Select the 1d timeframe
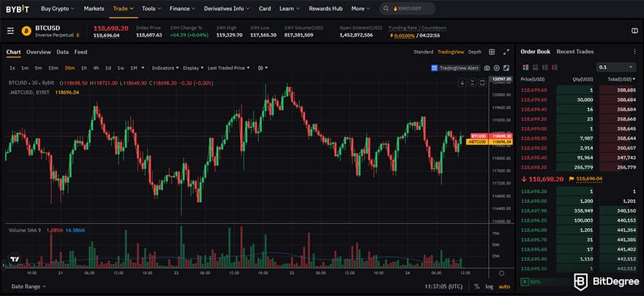 pos(108,68)
